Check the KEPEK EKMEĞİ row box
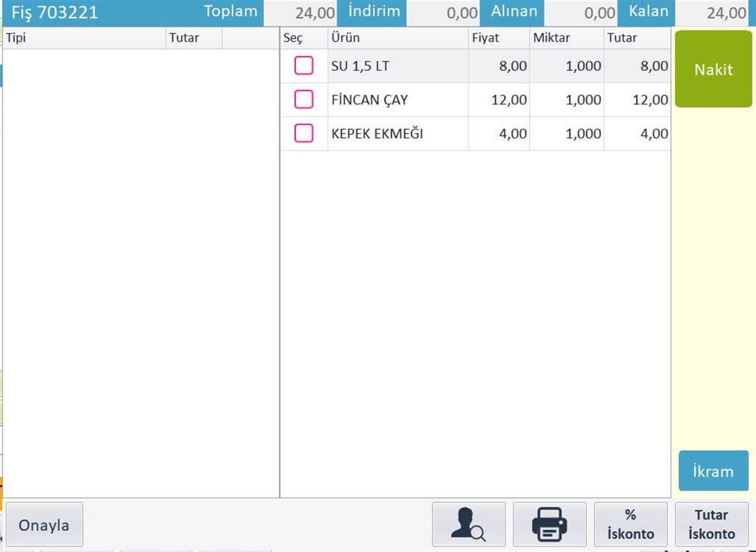This screenshot has width=756, height=552. click(x=304, y=134)
